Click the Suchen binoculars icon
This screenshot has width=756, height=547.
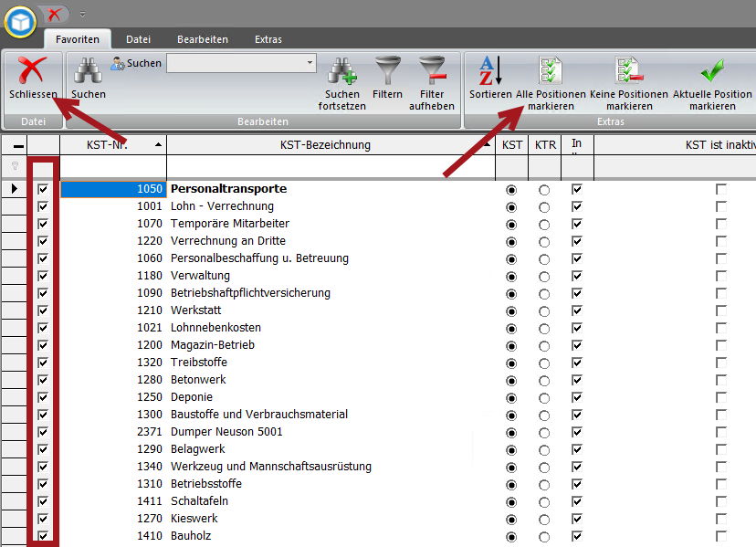click(x=89, y=71)
